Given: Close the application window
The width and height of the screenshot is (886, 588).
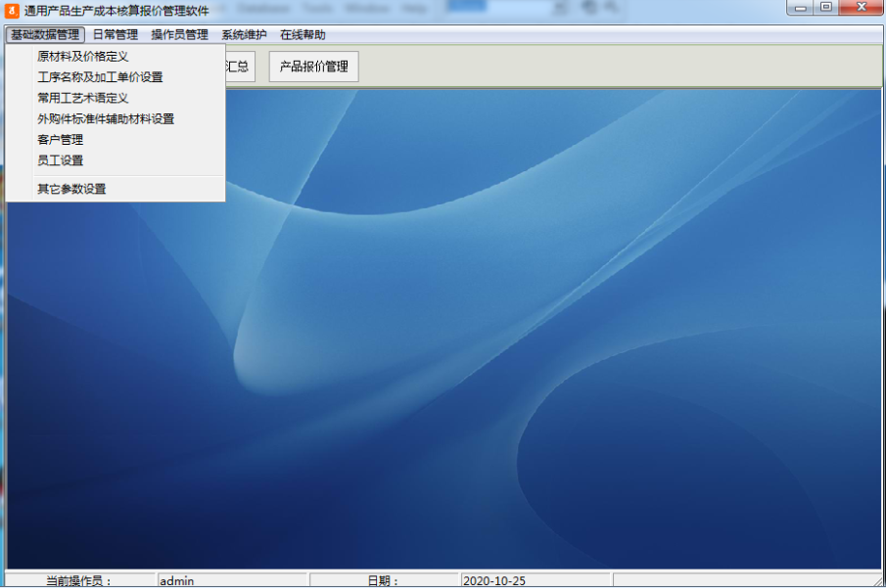Looking at the screenshot, I should (x=862, y=8).
